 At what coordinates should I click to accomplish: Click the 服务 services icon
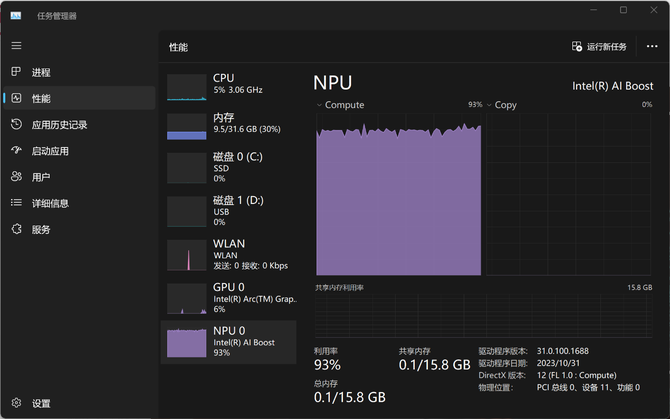pos(16,229)
